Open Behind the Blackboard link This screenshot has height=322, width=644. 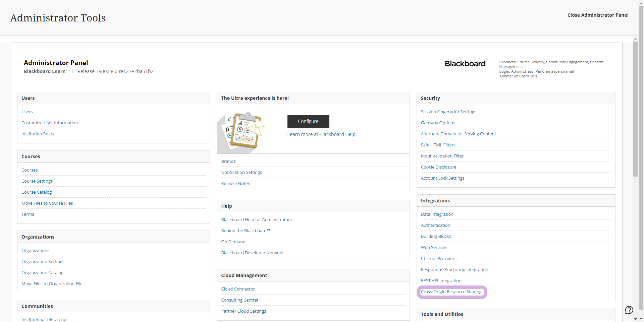(246, 231)
